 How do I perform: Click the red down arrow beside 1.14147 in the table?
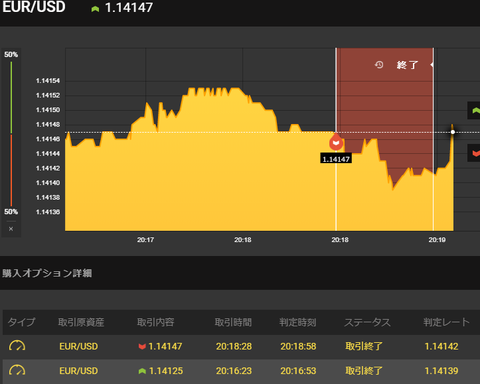pyautogui.click(x=142, y=347)
